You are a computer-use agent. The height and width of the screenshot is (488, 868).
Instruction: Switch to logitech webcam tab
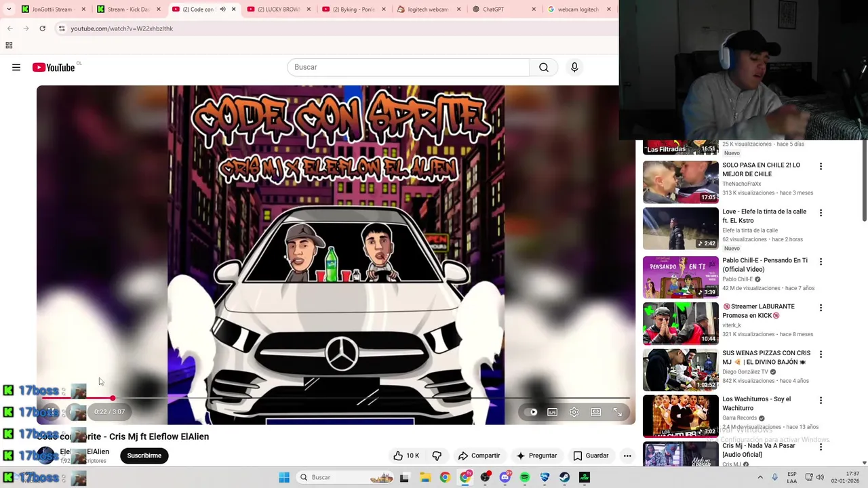pos(428,9)
